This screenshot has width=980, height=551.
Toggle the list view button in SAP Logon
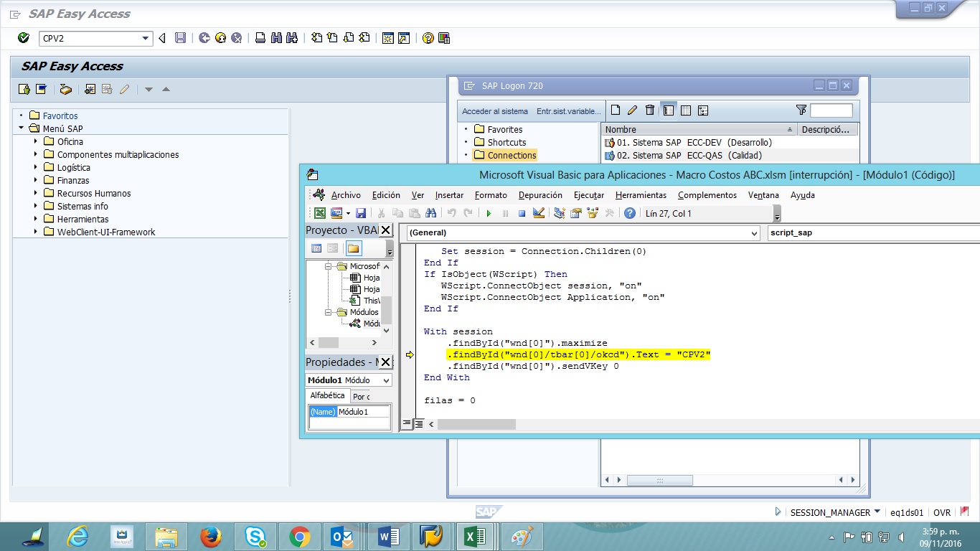[669, 110]
